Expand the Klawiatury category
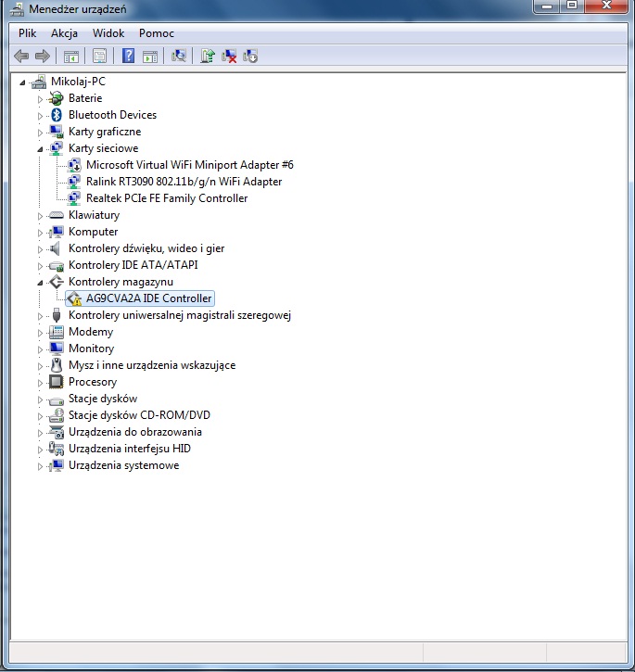The width and height of the screenshot is (635, 672). 40,216
